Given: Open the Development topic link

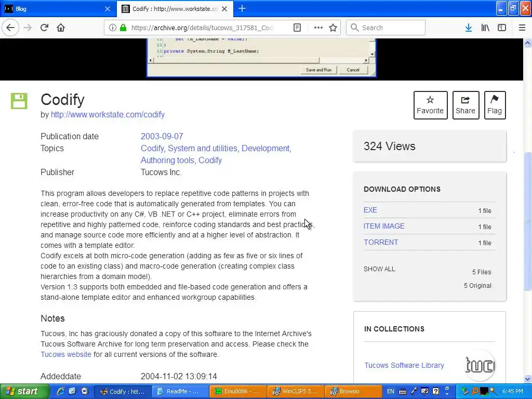Looking at the screenshot, I should pos(267,148).
